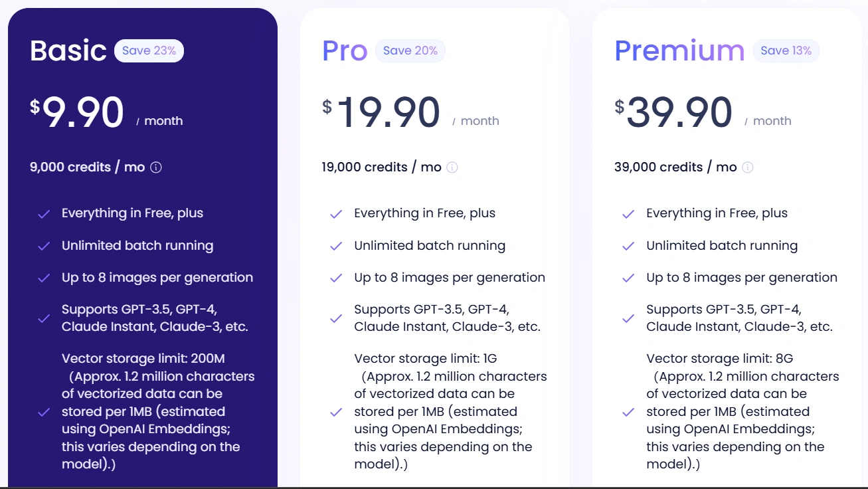Click the Save 13% badge on Premium
The width and height of the screenshot is (868, 489).
click(x=786, y=51)
